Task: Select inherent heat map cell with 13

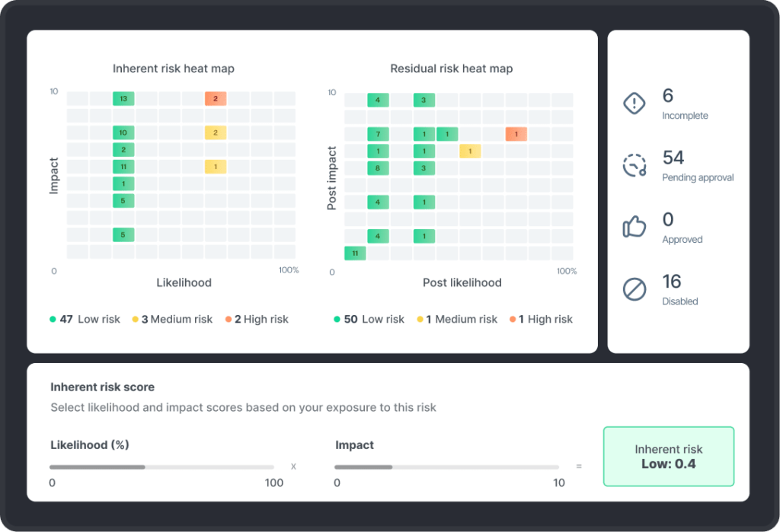Action: coord(123,99)
